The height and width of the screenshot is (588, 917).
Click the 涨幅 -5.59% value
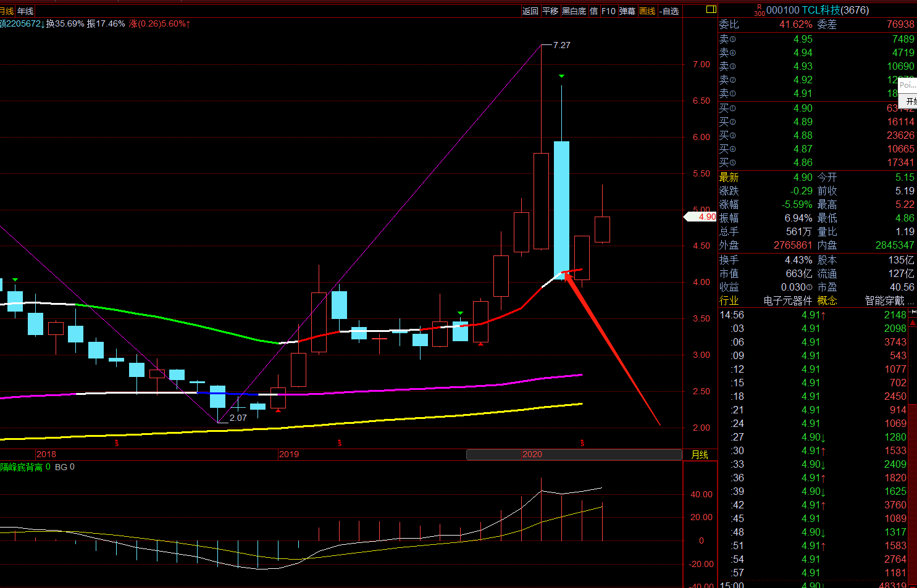(797, 204)
